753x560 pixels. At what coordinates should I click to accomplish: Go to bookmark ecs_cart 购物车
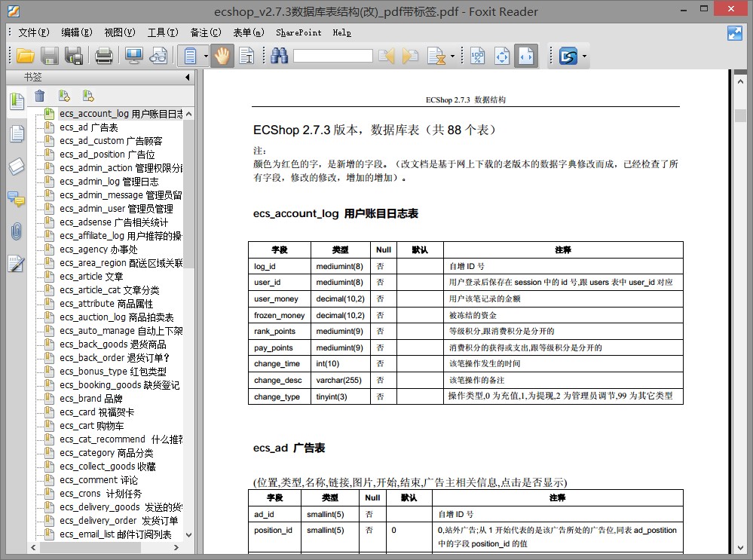[x=92, y=426]
